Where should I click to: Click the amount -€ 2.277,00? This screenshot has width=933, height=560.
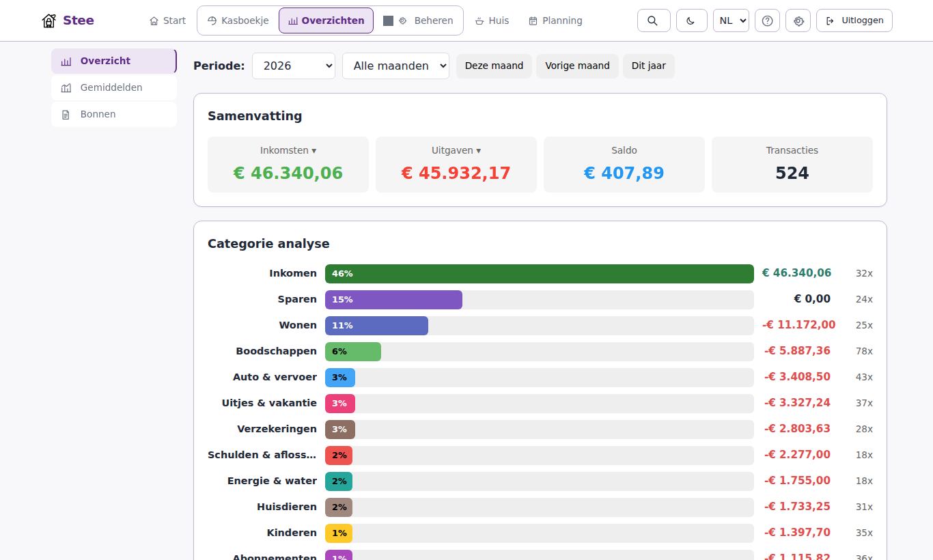[x=797, y=455]
